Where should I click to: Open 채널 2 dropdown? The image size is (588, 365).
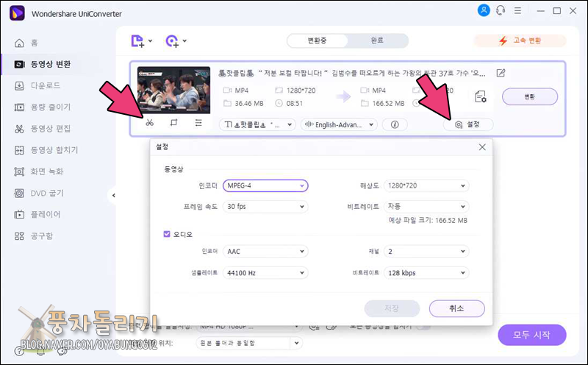coord(426,251)
